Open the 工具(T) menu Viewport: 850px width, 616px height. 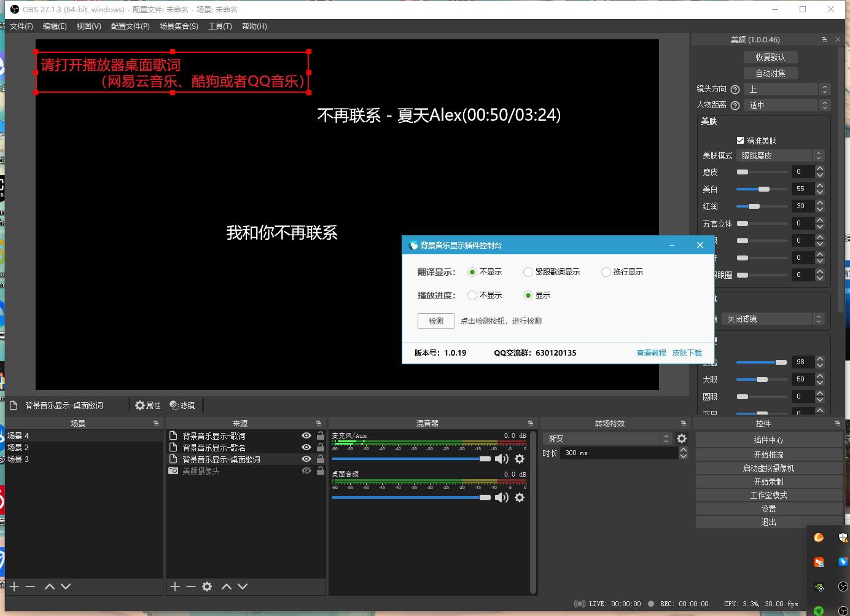(x=220, y=26)
